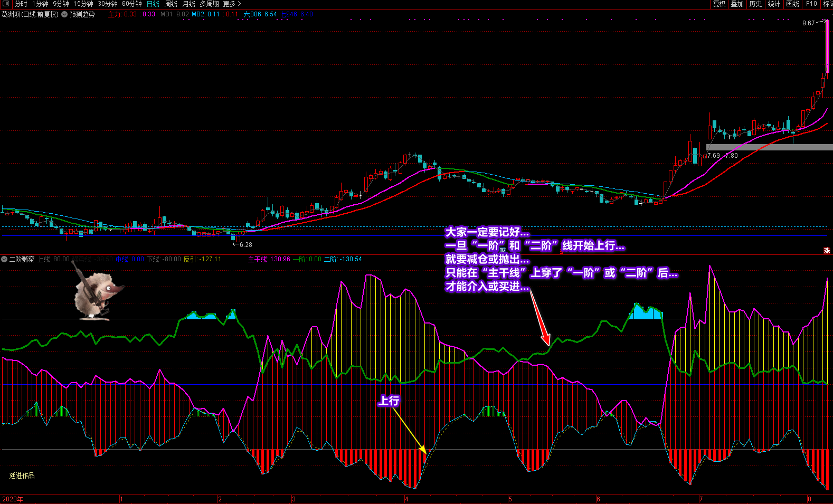Open the 预测趋势 indicator dropdown arrow
Screen dimensions: 833x504
point(64,14)
